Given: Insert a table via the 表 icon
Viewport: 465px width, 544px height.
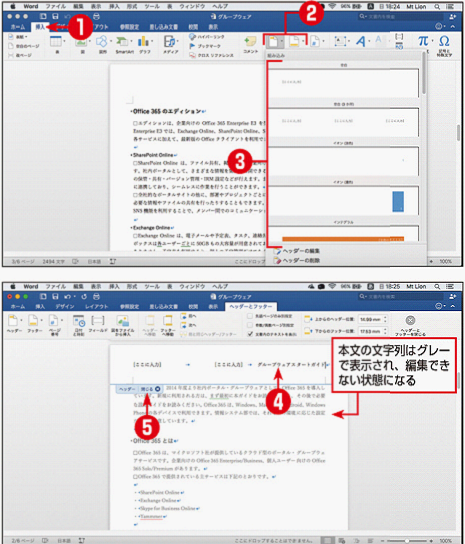Looking at the screenshot, I should click(56, 42).
